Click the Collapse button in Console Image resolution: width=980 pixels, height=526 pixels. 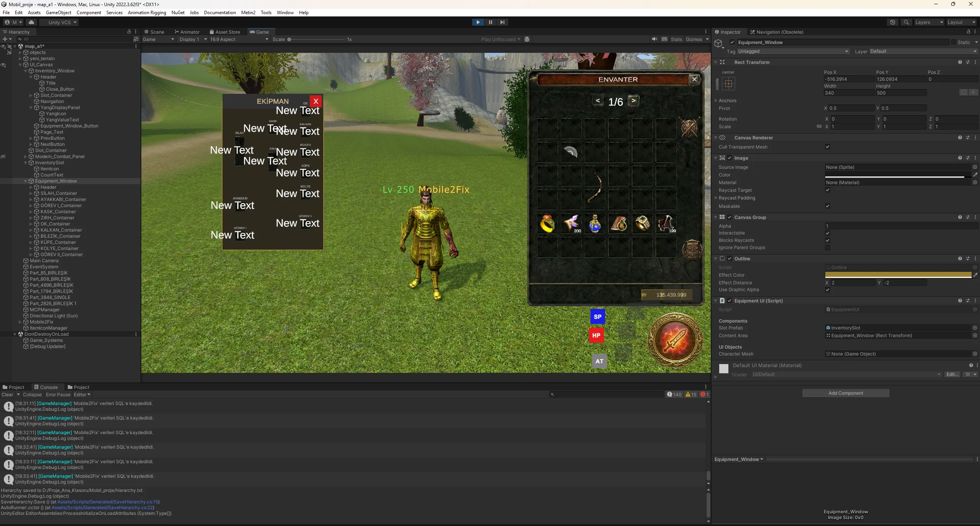[x=32, y=394]
